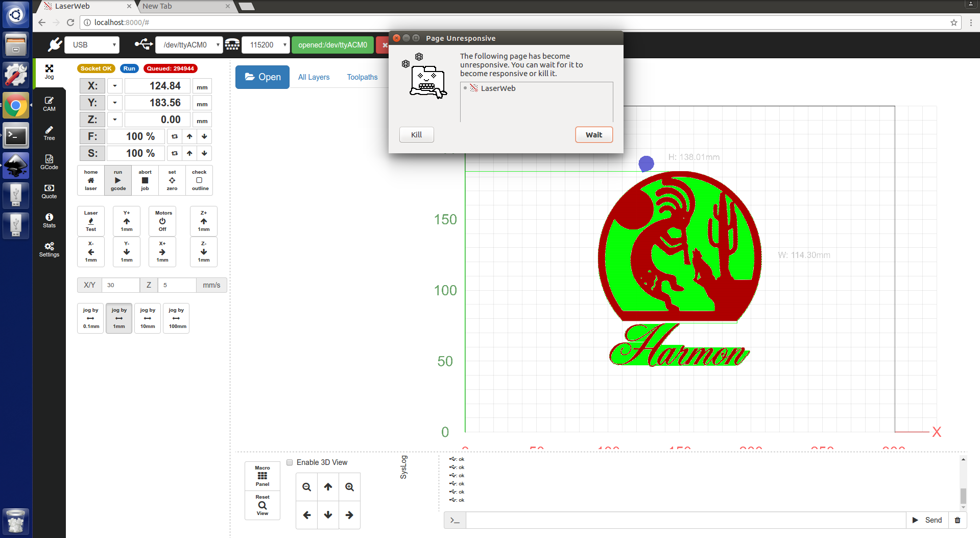Open the GCode panel in the sidebar
The height and width of the screenshot is (538, 980).
tap(49, 162)
